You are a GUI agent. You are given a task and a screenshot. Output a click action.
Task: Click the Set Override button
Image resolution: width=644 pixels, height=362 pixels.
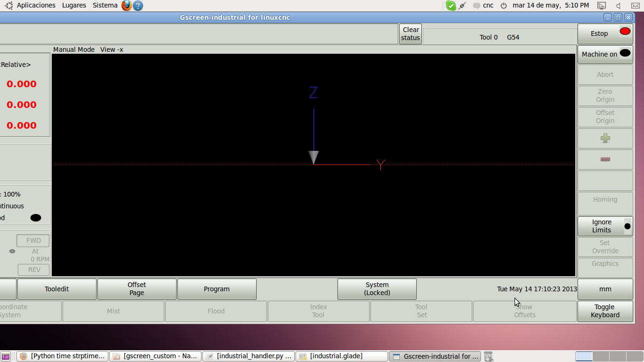pyautogui.click(x=605, y=247)
